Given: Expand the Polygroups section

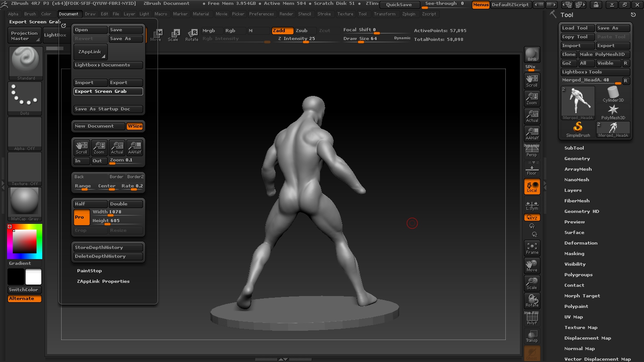Looking at the screenshot, I should pyautogui.click(x=578, y=275).
